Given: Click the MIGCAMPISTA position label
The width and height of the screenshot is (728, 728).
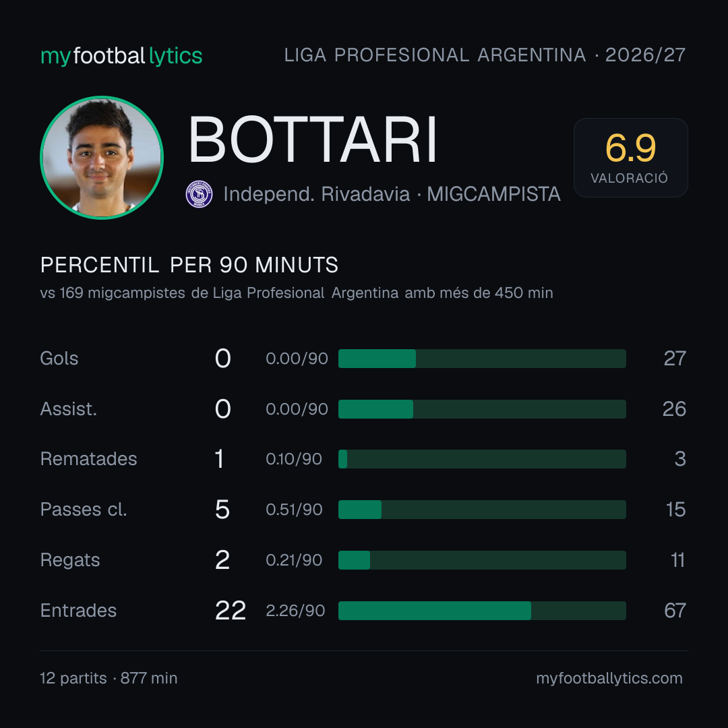Looking at the screenshot, I should point(493,194).
